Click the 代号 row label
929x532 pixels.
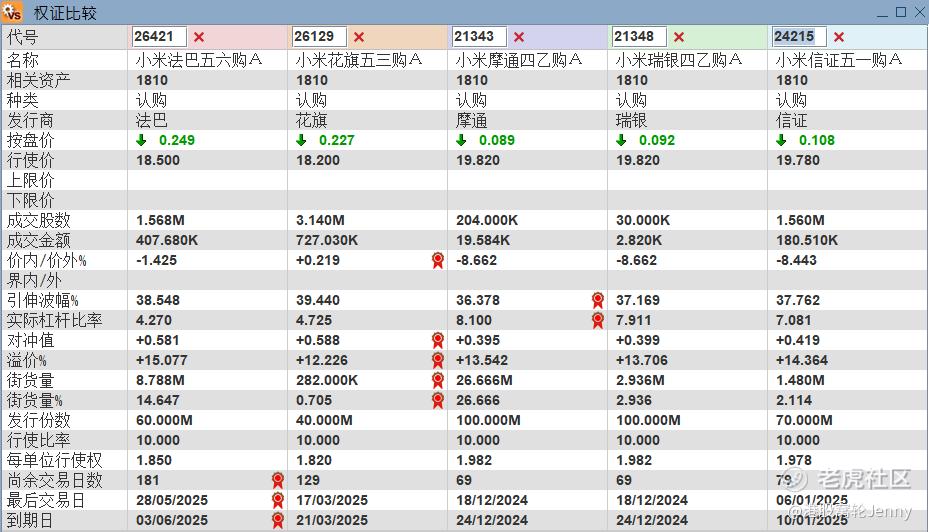23,37
